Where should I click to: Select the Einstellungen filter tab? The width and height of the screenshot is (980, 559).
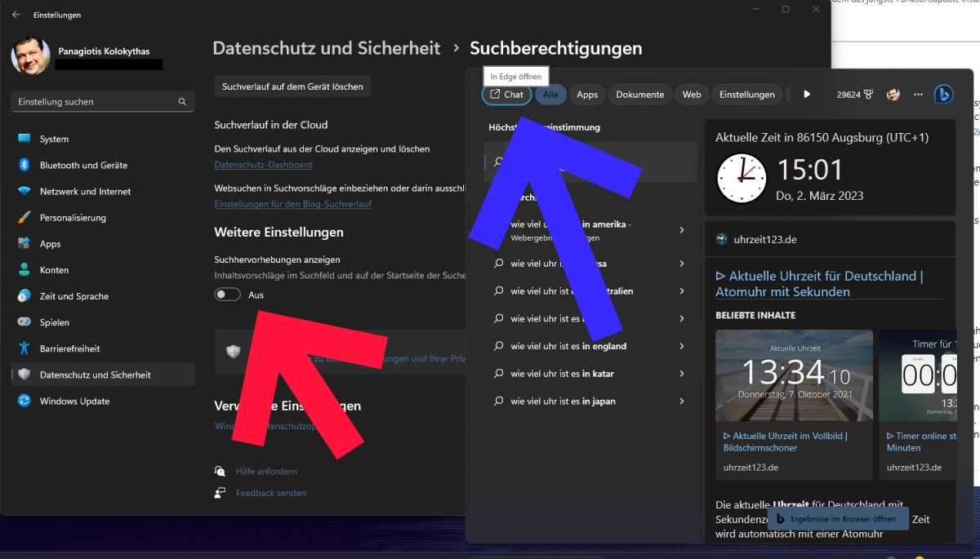(747, 95)
